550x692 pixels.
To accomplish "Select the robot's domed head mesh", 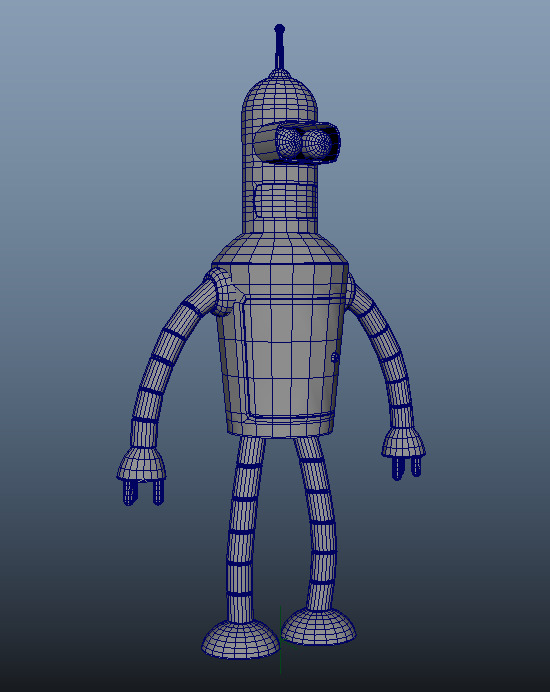I will (x=279, y=104).
